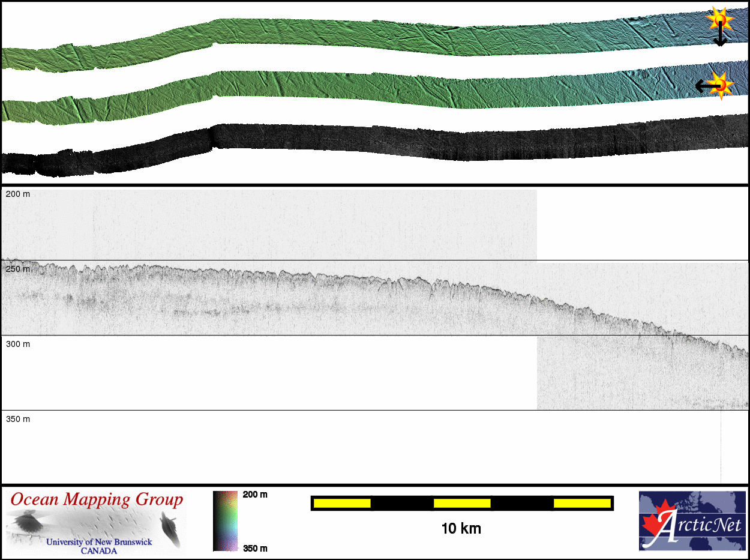Image resolution: width=750 pixels, height=560 pixels.
Task: Click the '350 m' color legend label
Action: tap(255, 548)
